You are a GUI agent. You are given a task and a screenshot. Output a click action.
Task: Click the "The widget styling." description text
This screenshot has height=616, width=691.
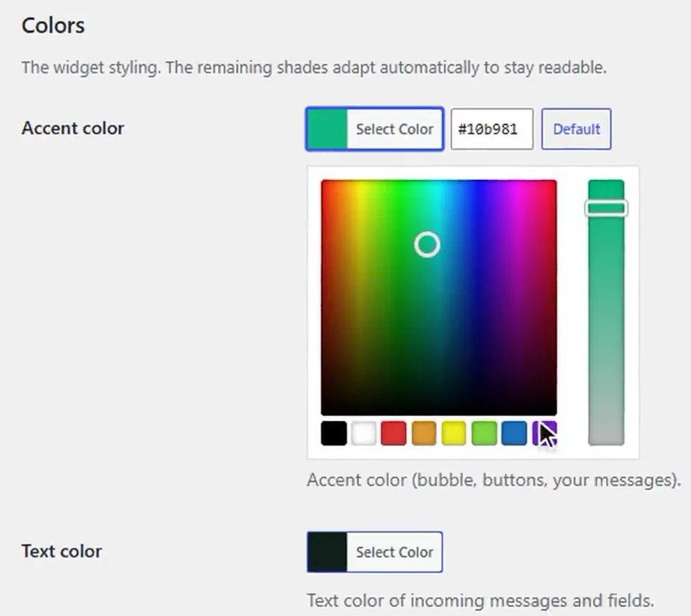click(91, 68)
